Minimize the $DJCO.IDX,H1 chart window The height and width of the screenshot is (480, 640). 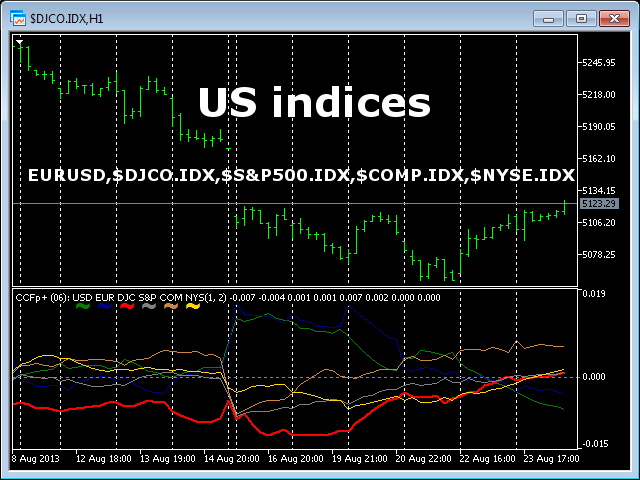click(x=548, y=19)
